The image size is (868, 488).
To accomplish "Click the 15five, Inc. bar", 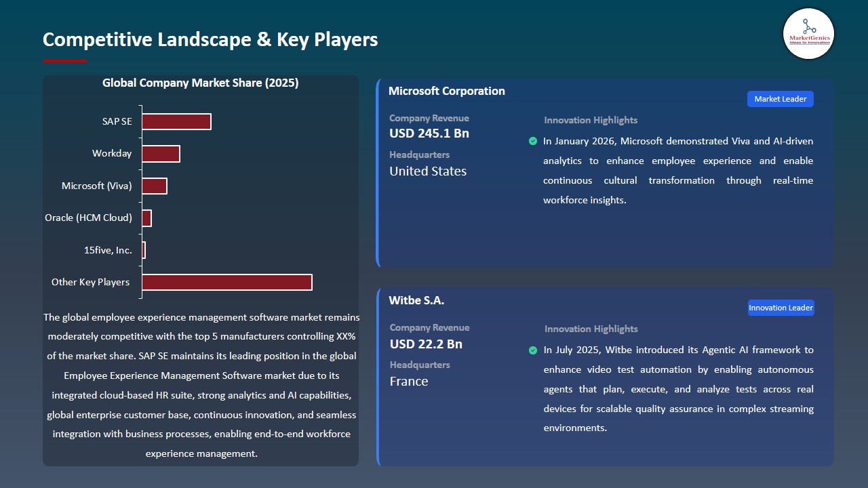I will (144, 250).
